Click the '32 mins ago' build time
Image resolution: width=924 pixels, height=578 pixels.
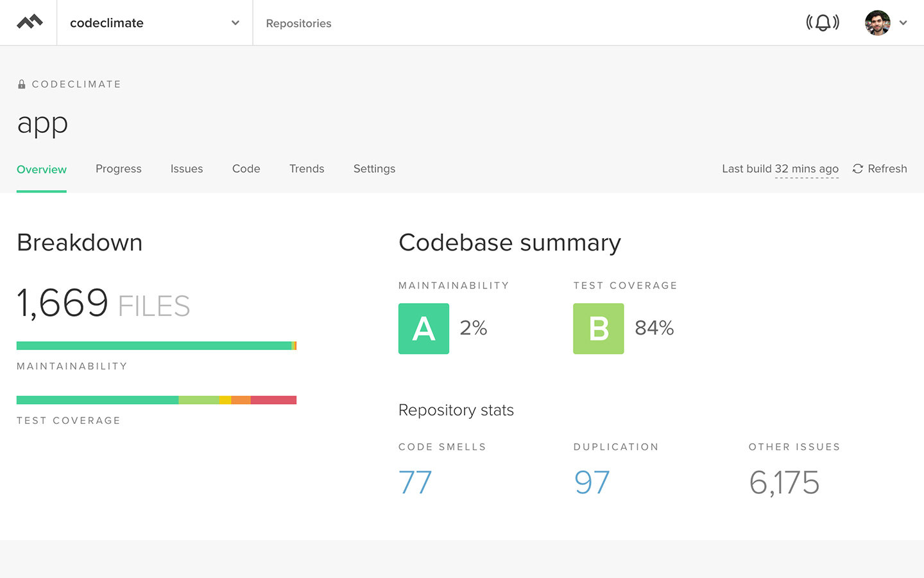click(x=807, y=169)
